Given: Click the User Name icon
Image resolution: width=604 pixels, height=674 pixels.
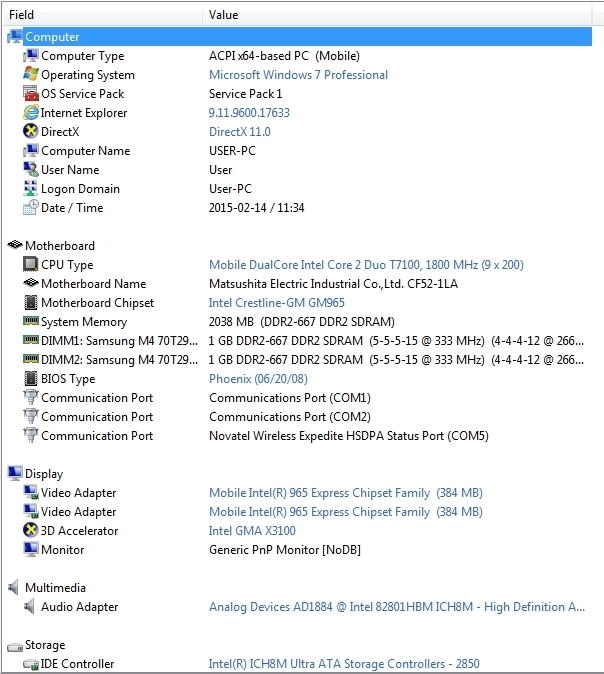Looking at the screenshot, I should [x=31, y=169].
